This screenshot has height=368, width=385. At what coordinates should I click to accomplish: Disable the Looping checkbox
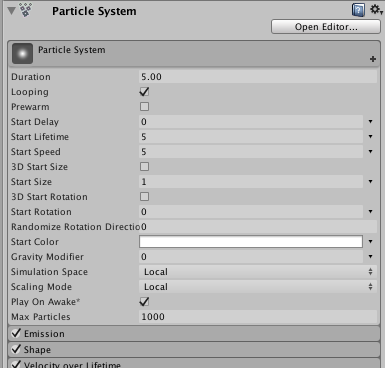[x=144, y=92]
